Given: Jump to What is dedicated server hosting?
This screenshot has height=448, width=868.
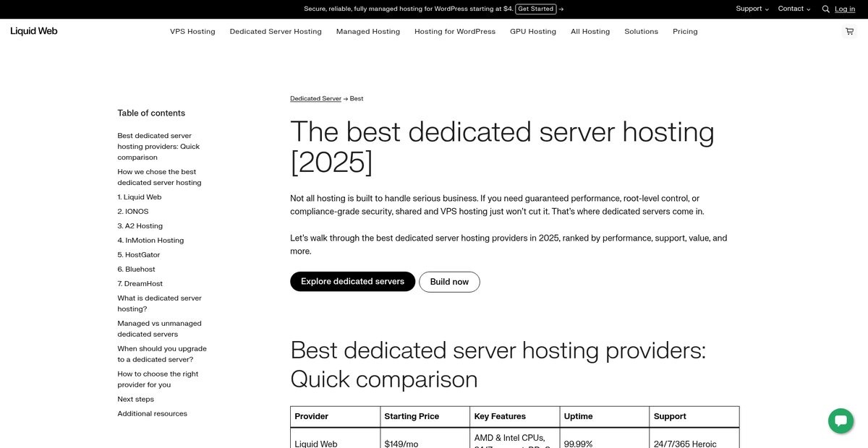Looking at the screenshot, I should point(159,303).
